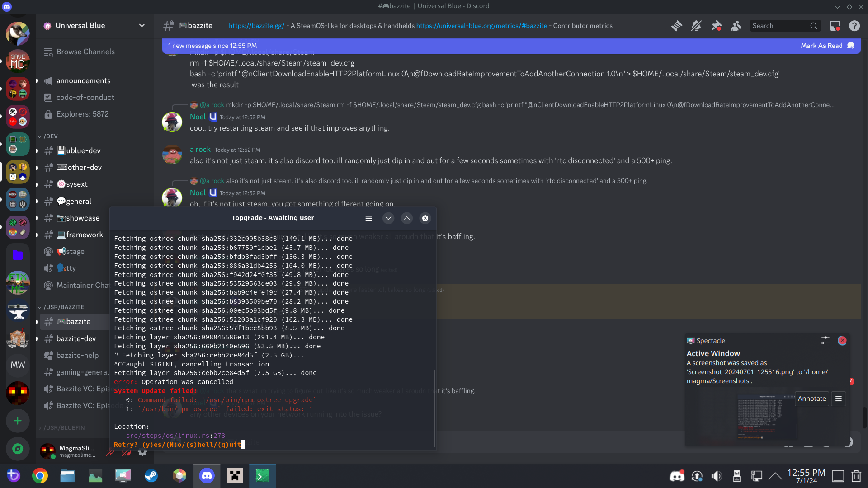Viewport: 868px width, 488px height.
Task: Open the https://bazzite.gg/ link
Action: click(256, 26)
